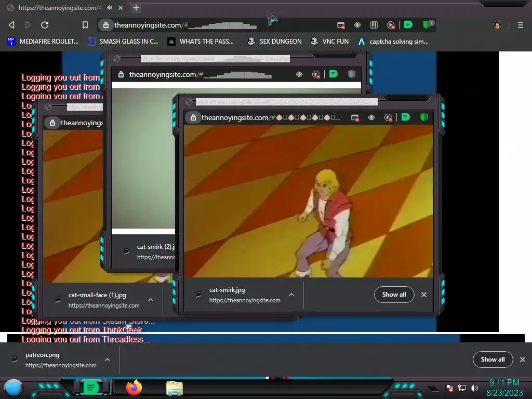
Task: Click the green shield icon in the front popup
Action: tap(424, 117)
